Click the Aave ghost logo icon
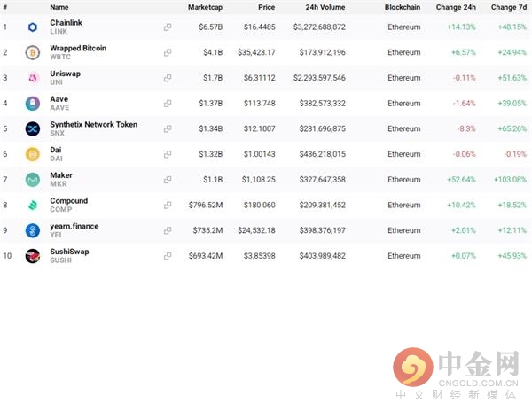532x411 pixels. click(x=33, y=104)
